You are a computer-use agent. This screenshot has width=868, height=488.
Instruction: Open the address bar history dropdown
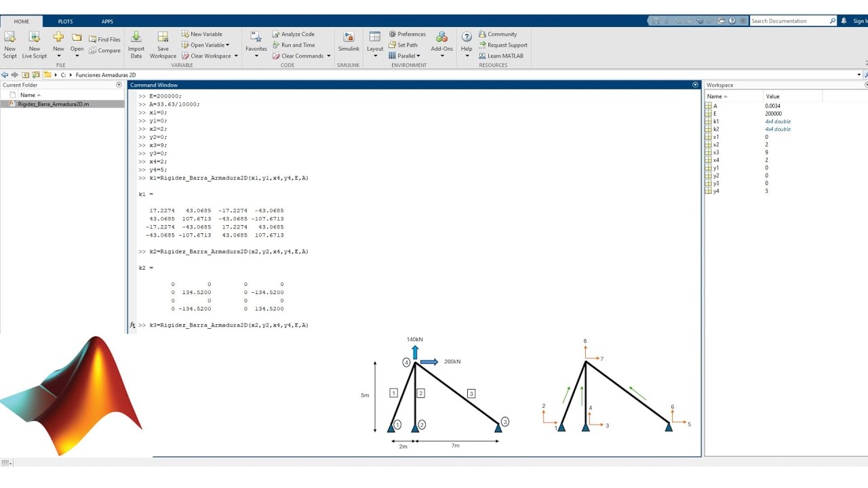(x=859, y=75)
